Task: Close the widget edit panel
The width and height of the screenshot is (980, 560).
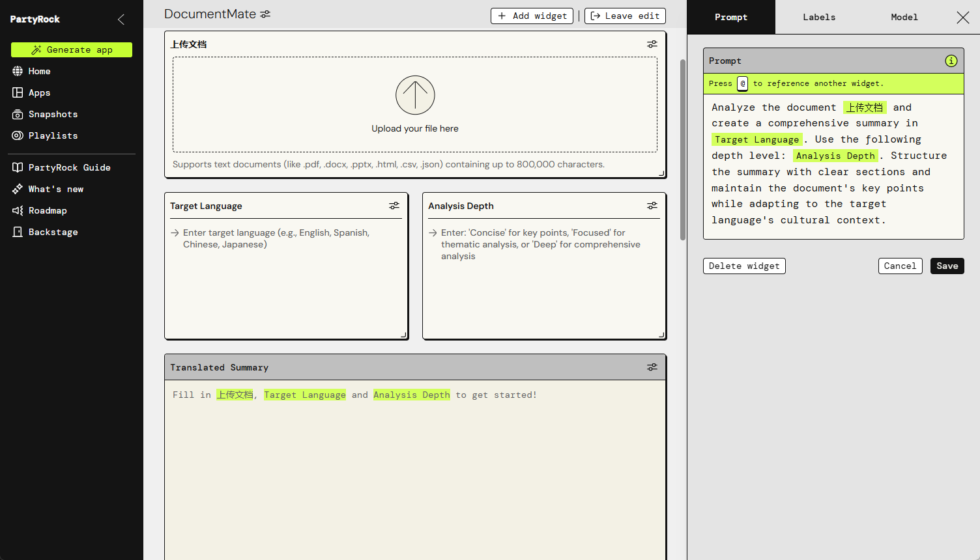Action: tap(962, 18)
